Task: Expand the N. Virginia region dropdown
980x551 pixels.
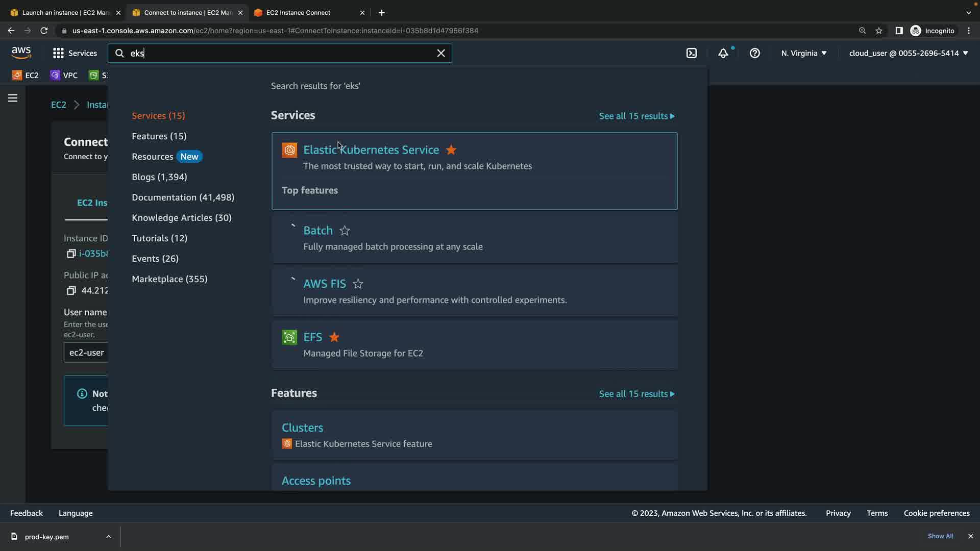Action: [803, 53]
